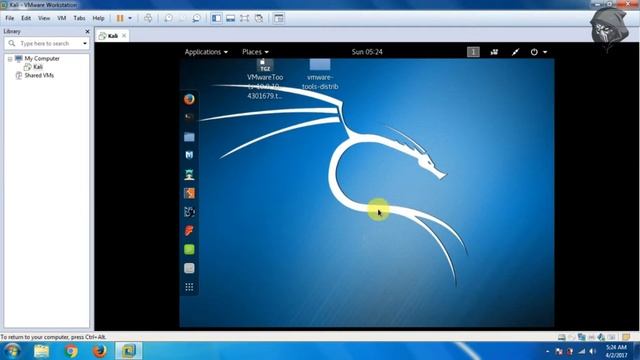Click VMware Workstation taskbar button

click(x=129, y=351)
